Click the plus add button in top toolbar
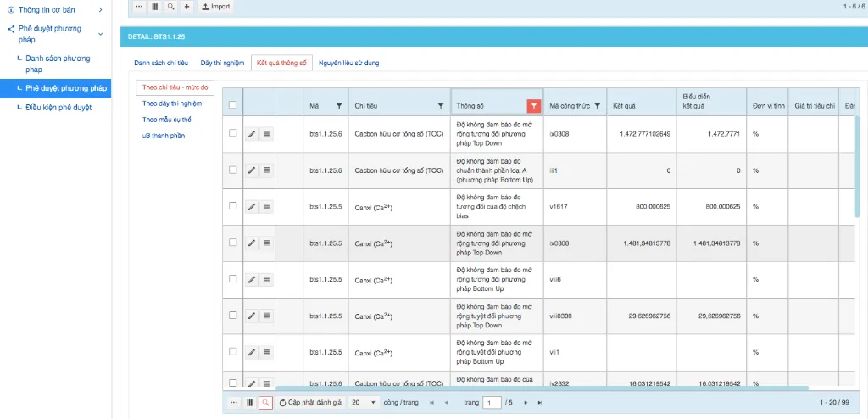 point(186,6)
